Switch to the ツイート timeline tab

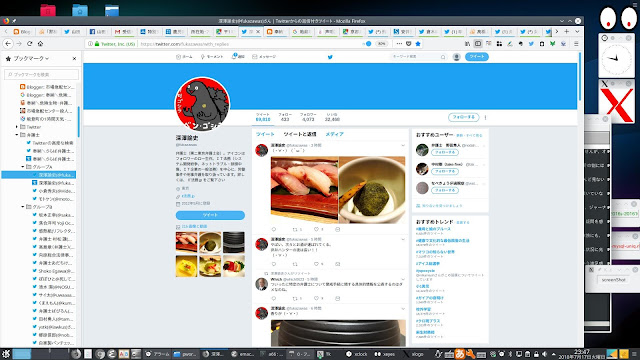coord(265,134)
